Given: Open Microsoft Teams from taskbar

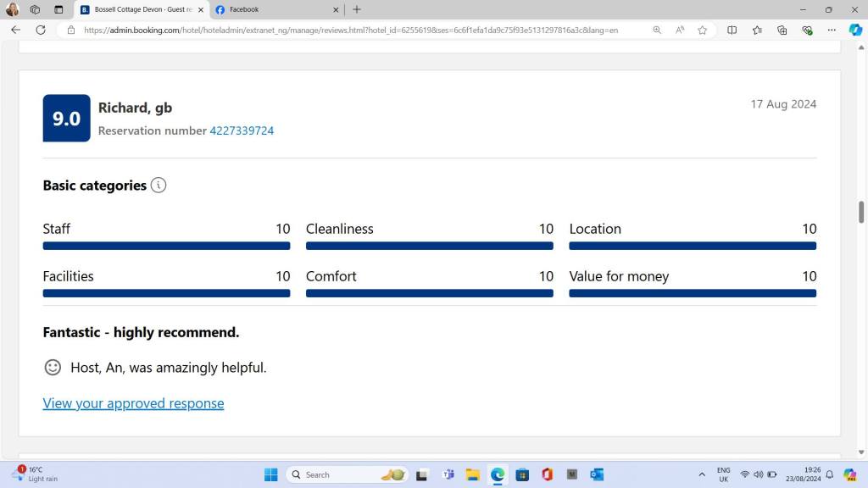Looking at the screenshot, I should 448,474.
